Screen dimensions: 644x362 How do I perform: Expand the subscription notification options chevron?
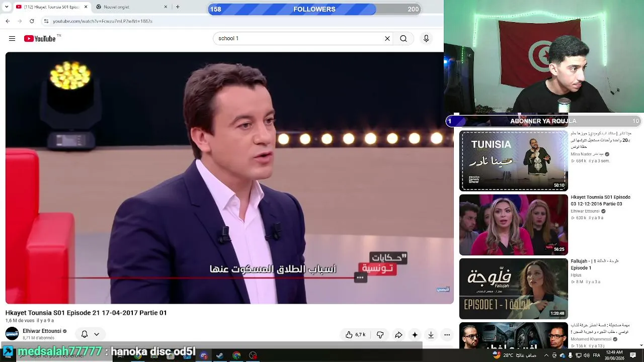tap(97, 334)
